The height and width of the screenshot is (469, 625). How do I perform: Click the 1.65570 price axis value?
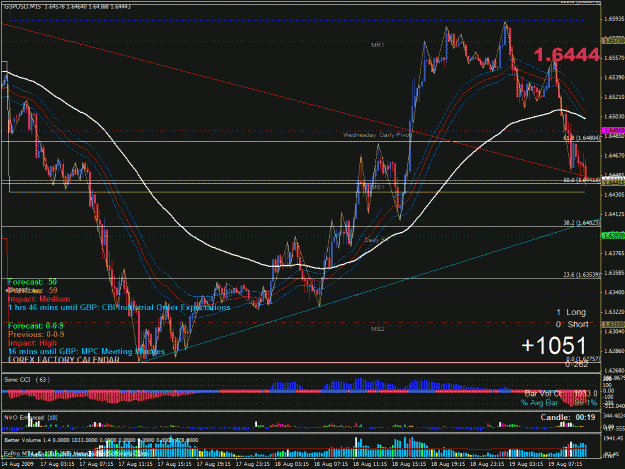point(614,58)
